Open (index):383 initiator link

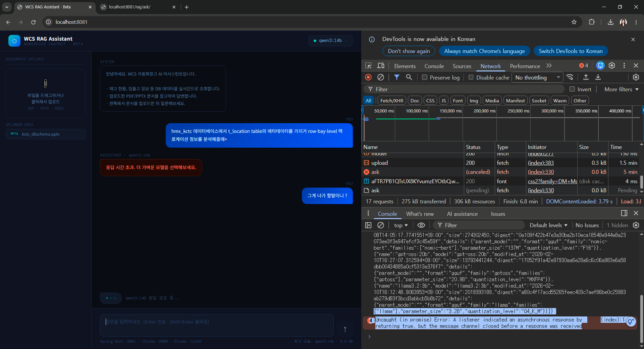[x=541, y=163]
